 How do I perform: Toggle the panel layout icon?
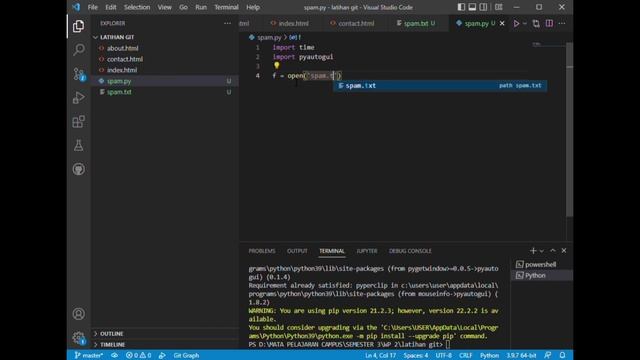472,7
